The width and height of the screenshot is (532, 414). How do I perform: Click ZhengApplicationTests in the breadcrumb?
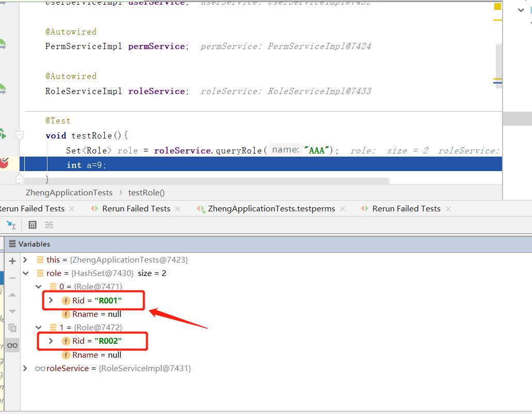[x=69, y=193]
